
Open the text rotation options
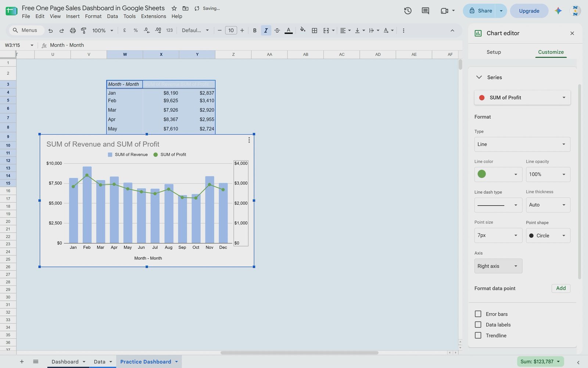coord(388,31)
